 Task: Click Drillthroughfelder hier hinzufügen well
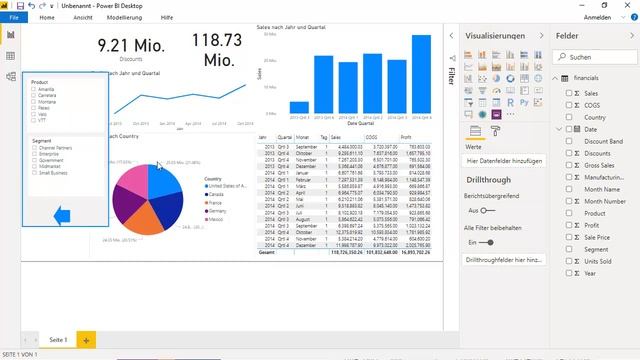coord(504,260)
